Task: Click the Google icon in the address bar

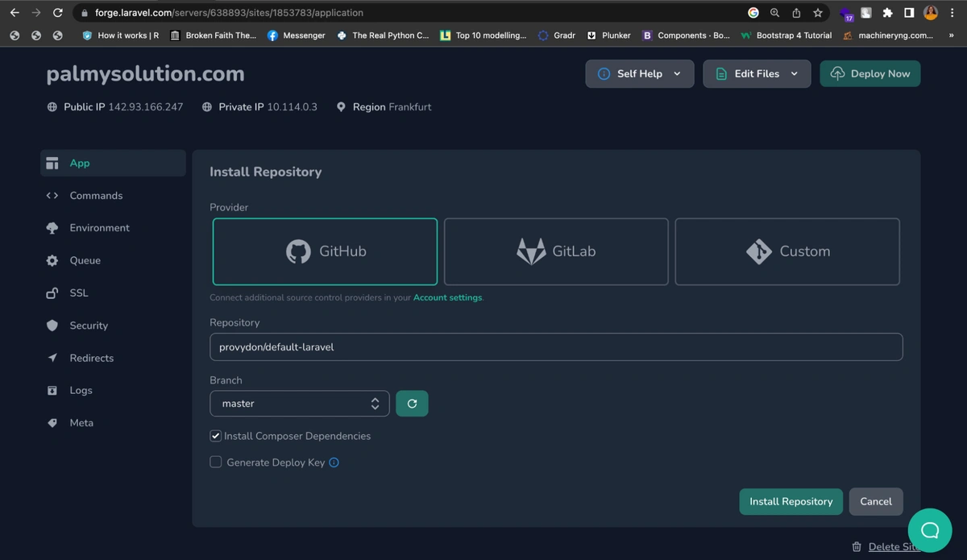Action: (753, 13)
